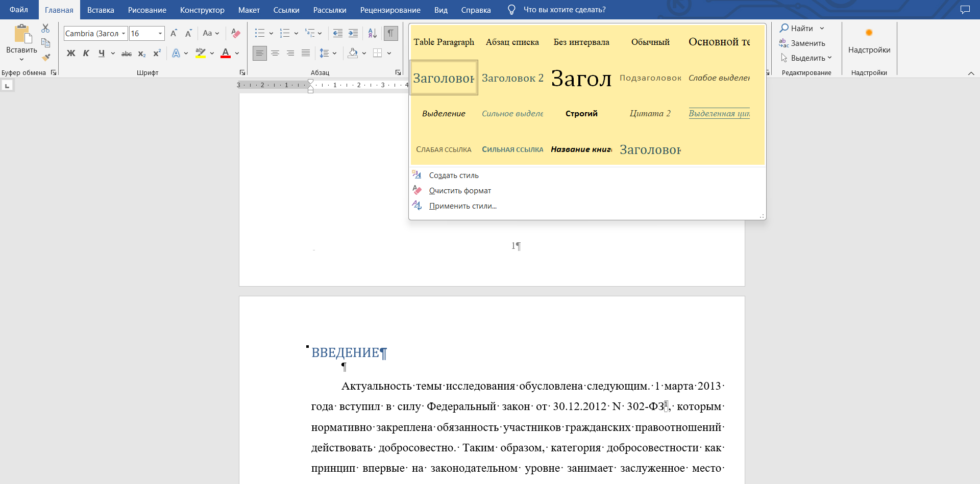Click the line spacing icon
Screen dimensions: 980x484
325,54
